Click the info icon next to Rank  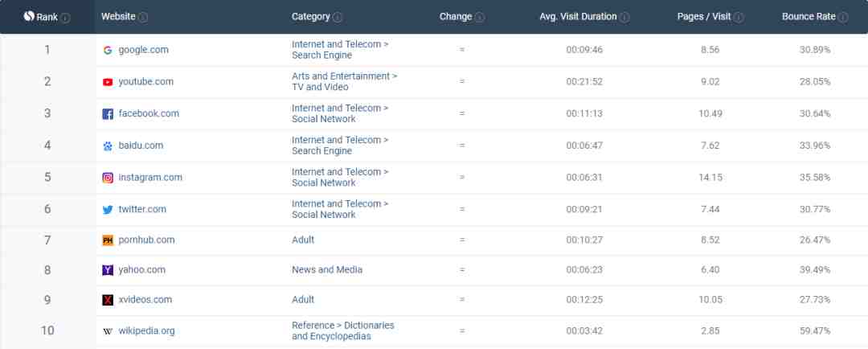tap(65, 18)
